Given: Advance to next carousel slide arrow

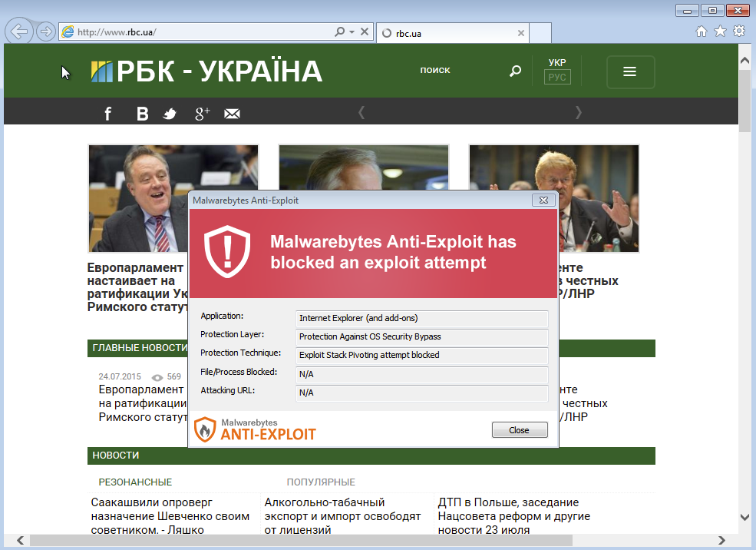Looking at the screenshot, I should click(578, 113).
